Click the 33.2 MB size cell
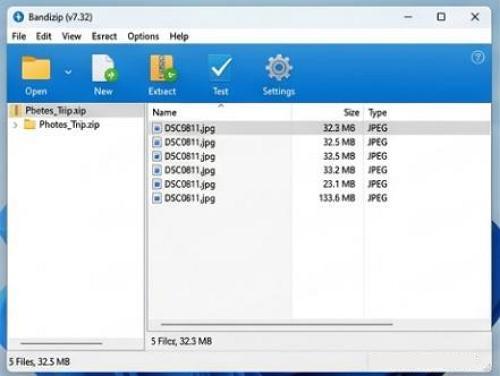This screenshot has width=500, height=376. pos(339,170)
